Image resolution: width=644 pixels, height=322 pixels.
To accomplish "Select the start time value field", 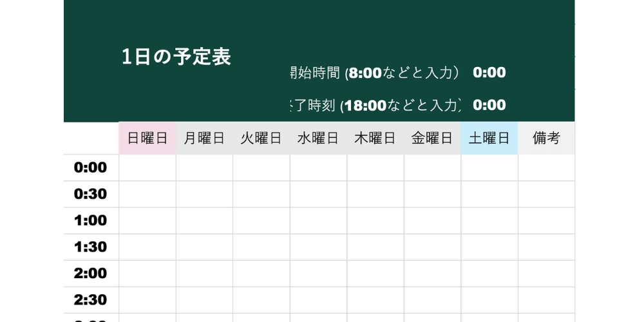I will click(x=489, y=73).
